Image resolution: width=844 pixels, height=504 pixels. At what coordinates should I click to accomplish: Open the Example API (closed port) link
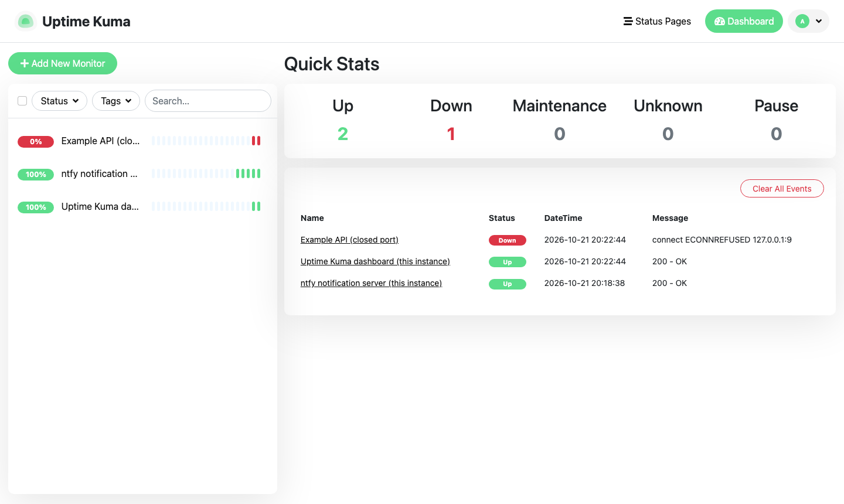coord(349,240)
